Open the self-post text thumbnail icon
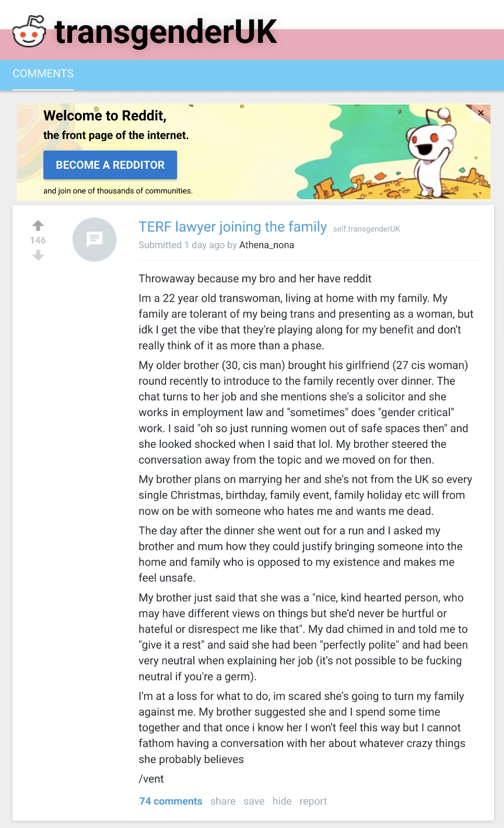This screenshot has width=504, height=828. pyautogui.click(x=95, y=239)
